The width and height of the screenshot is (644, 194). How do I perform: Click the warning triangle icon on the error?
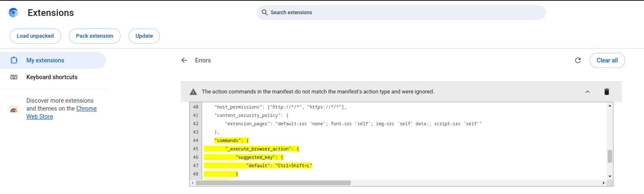[193, 91]
